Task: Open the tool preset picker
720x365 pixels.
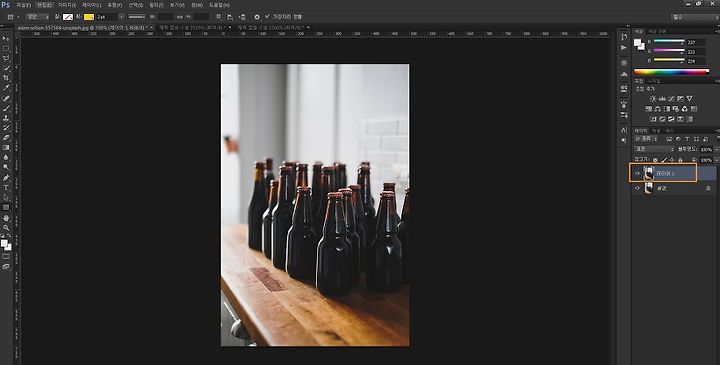Action: tap(12, 17)
